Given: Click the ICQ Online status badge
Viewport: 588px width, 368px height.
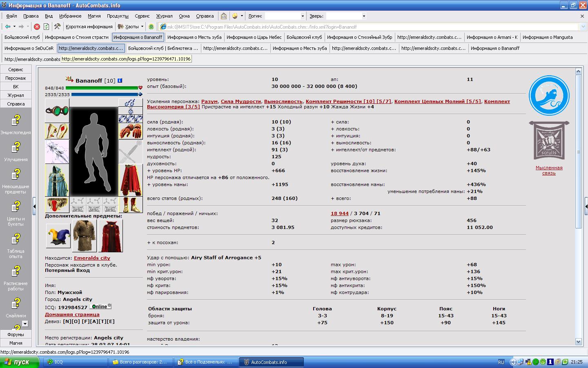Looking at the screenshot, I should click(x=100, y=307).
